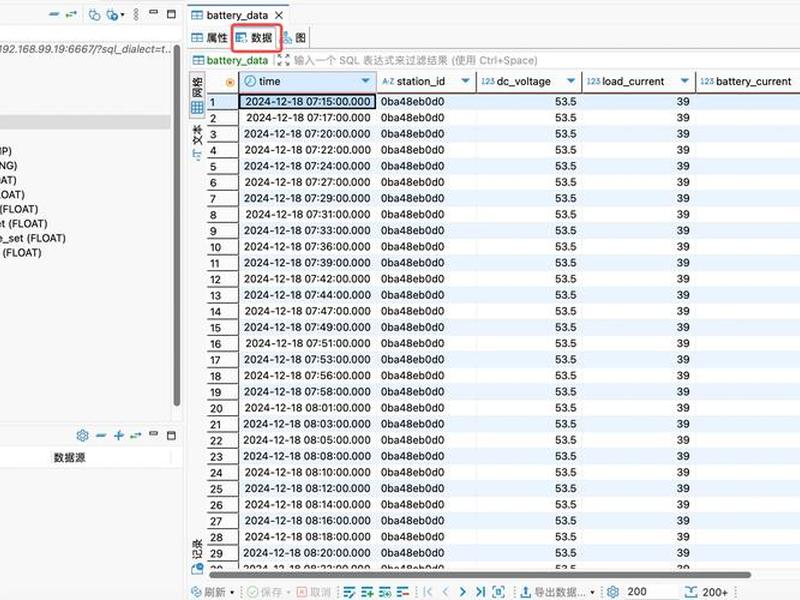Jump to first row arrow
The image size is (800, 600).
[428, 592]
